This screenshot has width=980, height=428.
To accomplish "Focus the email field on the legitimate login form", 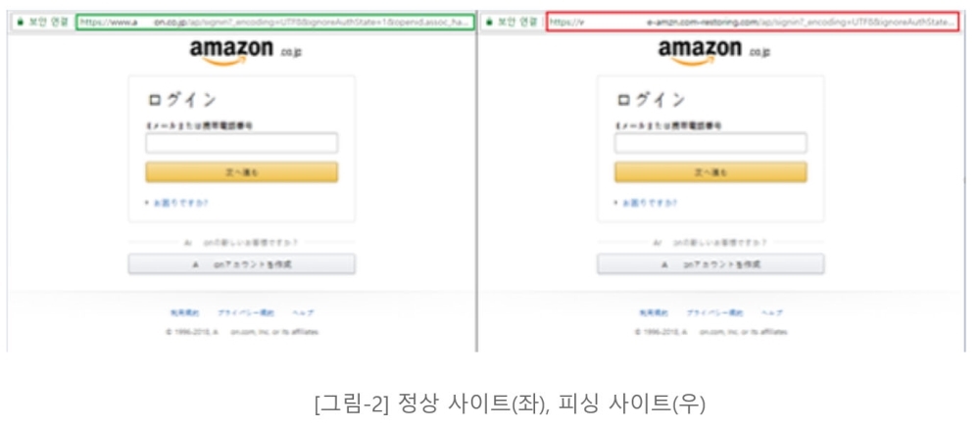I will (x=242, y=143).
